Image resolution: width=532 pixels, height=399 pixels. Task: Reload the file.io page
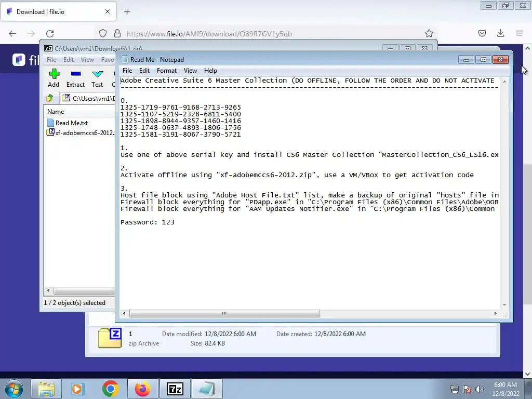pyautogui.click(x=50, y=34)
